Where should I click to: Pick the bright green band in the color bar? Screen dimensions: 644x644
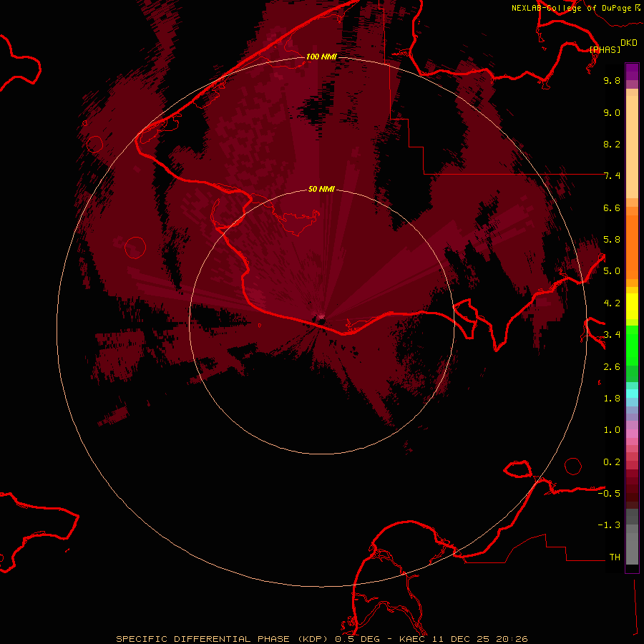tap(632, 345)
